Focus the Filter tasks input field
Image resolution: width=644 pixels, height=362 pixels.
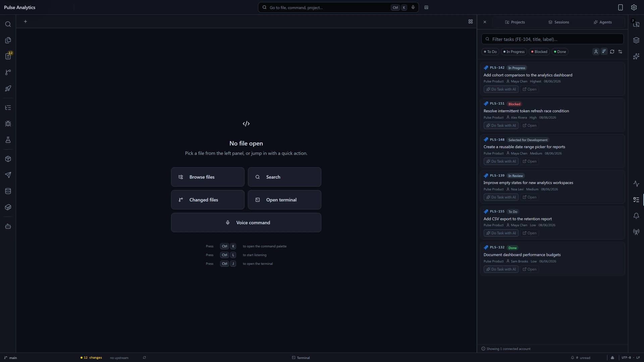point(552,39)
